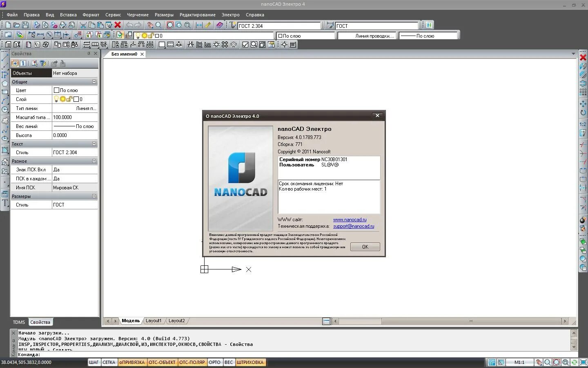The height and width of the screenshot is (368, 588).
Task: Redo the action with the forward arrow
Action: click(x=138, y=25)
